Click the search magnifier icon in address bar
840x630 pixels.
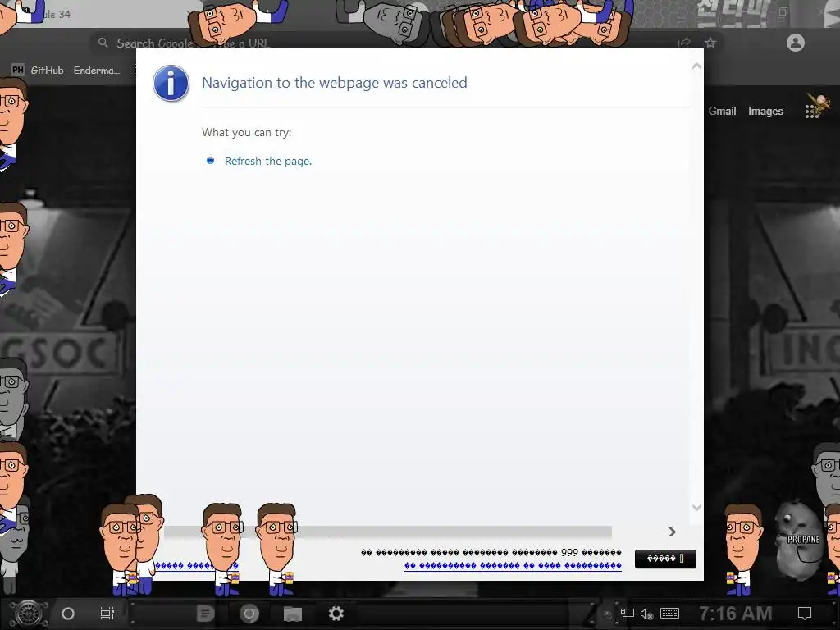[103, 43]
